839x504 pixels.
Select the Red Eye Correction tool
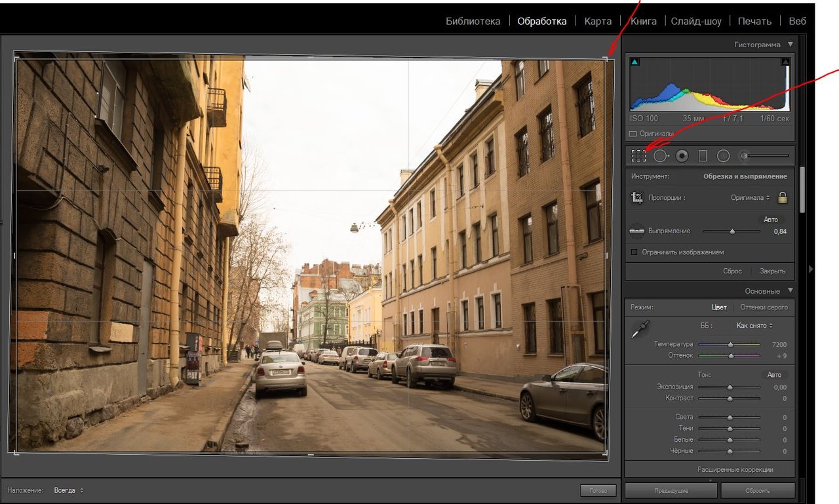(682, 156)
